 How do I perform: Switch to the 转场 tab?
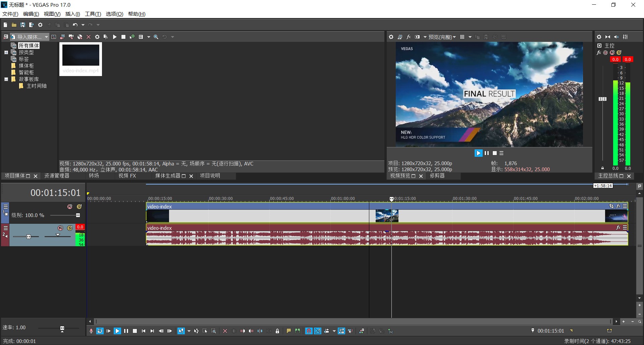[x=94, y=176]
